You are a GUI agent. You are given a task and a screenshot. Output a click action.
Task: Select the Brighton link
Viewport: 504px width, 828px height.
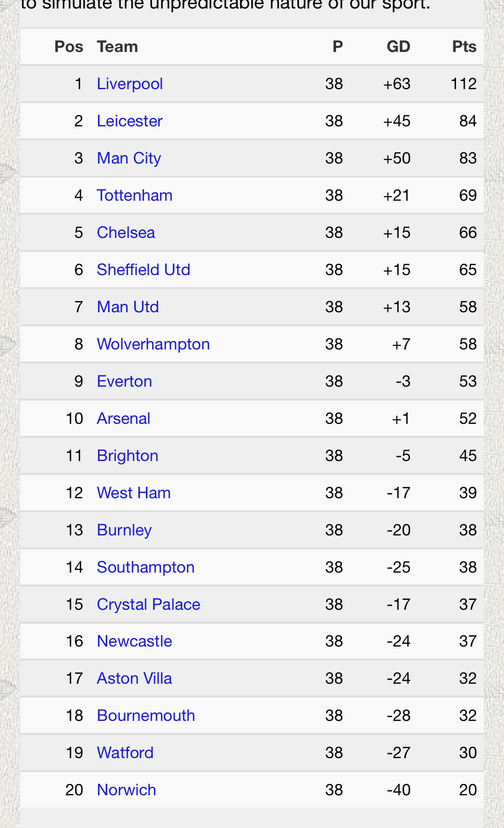point(128,456)
